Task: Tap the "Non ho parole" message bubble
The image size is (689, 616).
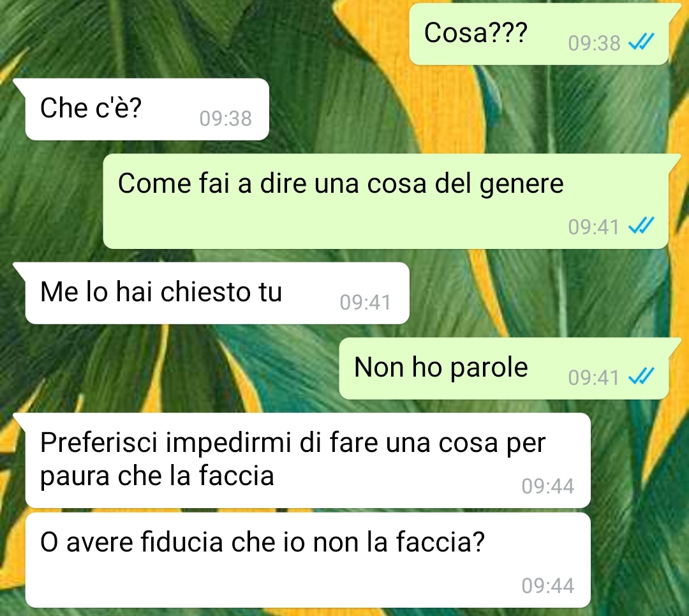Action: point(504,368)
